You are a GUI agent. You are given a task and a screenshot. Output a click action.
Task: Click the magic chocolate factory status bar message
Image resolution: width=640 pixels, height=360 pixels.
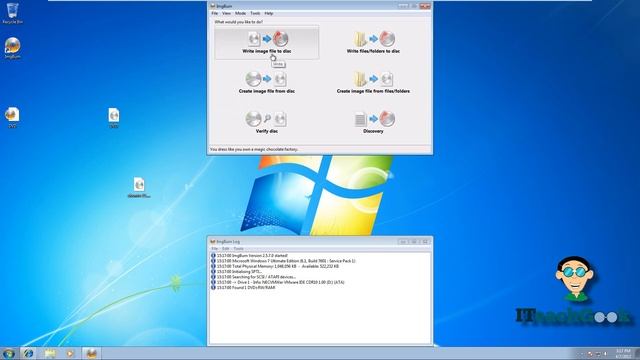point(253,150)
